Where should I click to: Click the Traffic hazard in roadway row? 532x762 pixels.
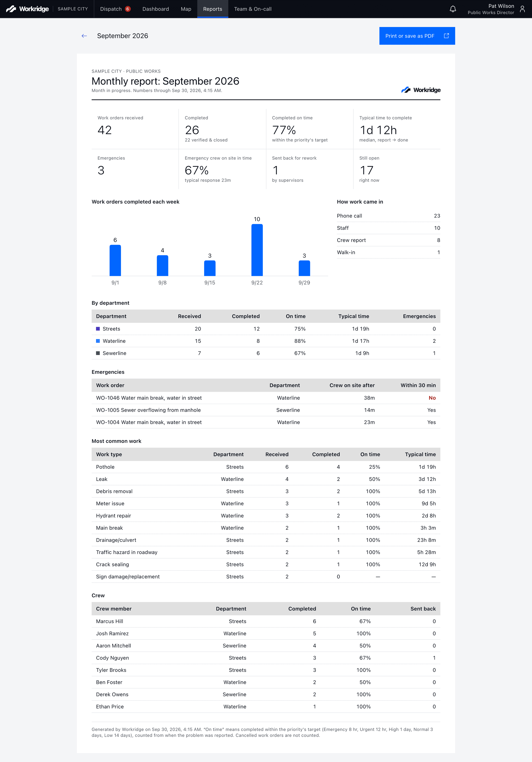266,552
